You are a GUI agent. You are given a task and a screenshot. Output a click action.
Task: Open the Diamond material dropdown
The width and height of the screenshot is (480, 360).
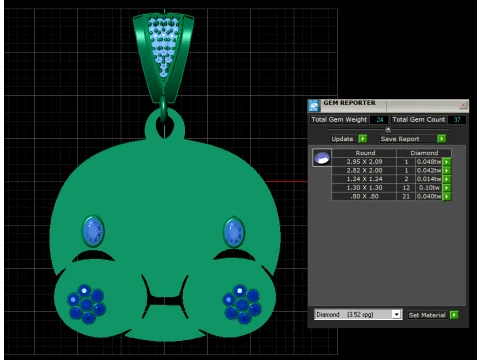pos(396,314)
